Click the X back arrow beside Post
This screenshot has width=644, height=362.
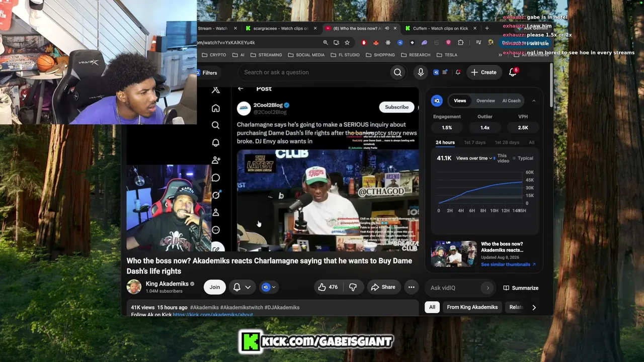[240, 89]
